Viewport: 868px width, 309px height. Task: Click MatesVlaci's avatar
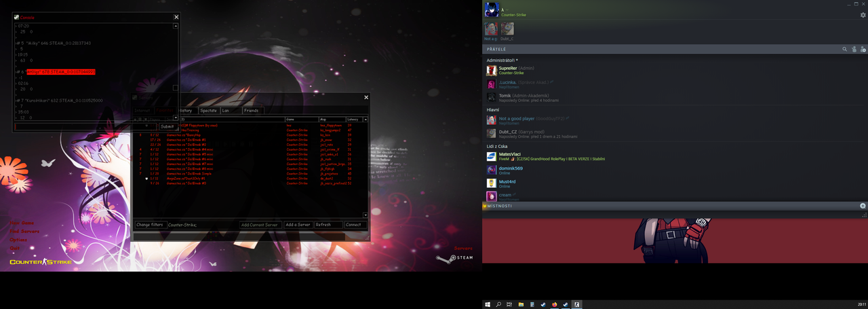(x=492, y=156)
